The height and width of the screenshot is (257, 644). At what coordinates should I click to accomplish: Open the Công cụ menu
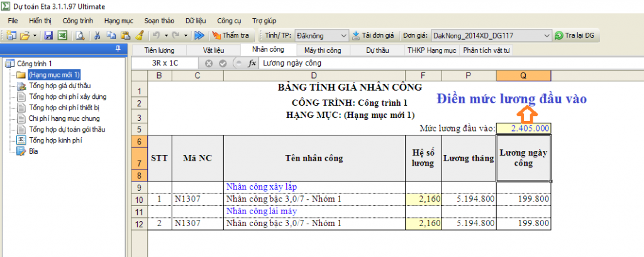(x=229, y=21)
